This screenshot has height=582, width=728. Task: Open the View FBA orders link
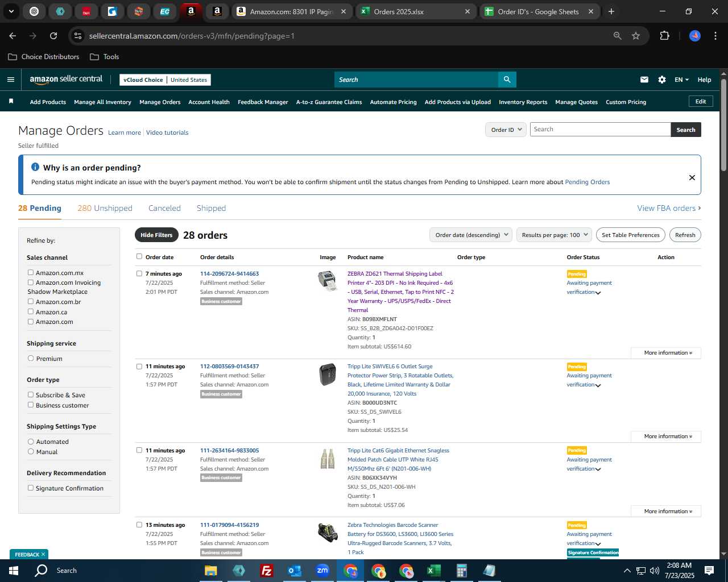coord(669,208)
